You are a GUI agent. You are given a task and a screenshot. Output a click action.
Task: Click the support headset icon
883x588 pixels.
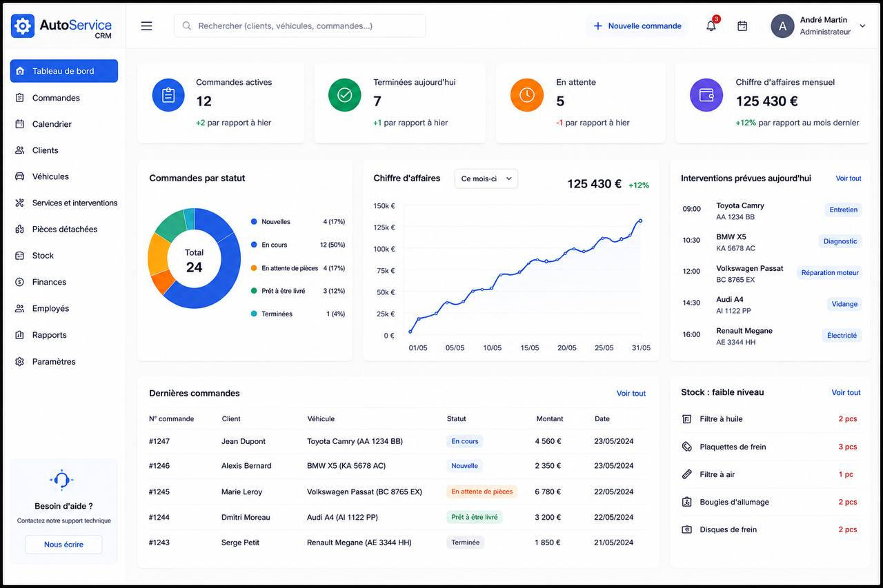(x=61, y=480)
